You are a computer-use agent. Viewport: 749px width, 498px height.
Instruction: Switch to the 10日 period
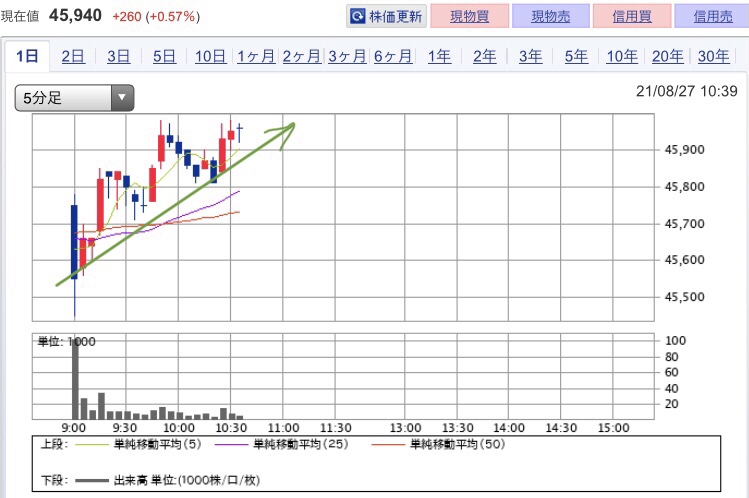pos(210,56)
